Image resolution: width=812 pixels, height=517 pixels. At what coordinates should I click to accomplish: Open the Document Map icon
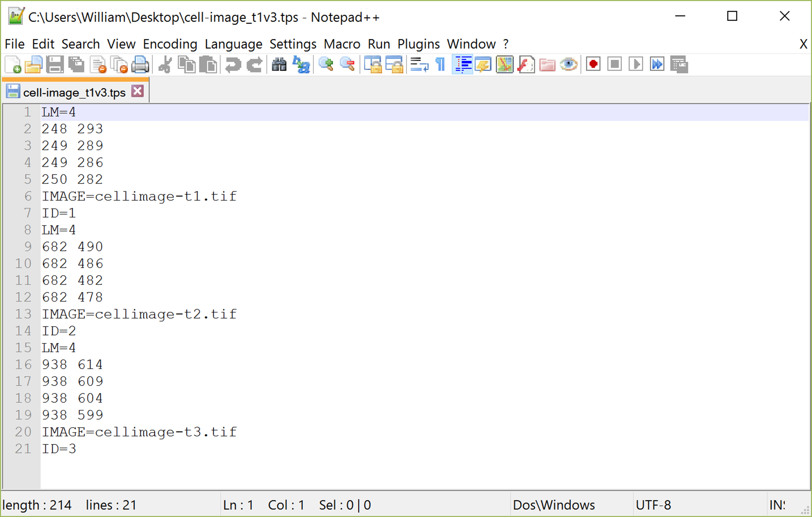505,64
